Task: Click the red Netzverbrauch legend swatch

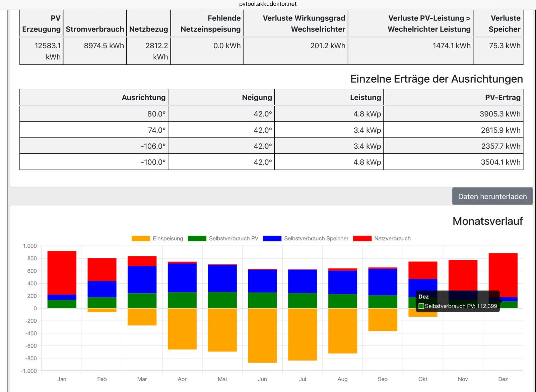Action: point(362,238)
